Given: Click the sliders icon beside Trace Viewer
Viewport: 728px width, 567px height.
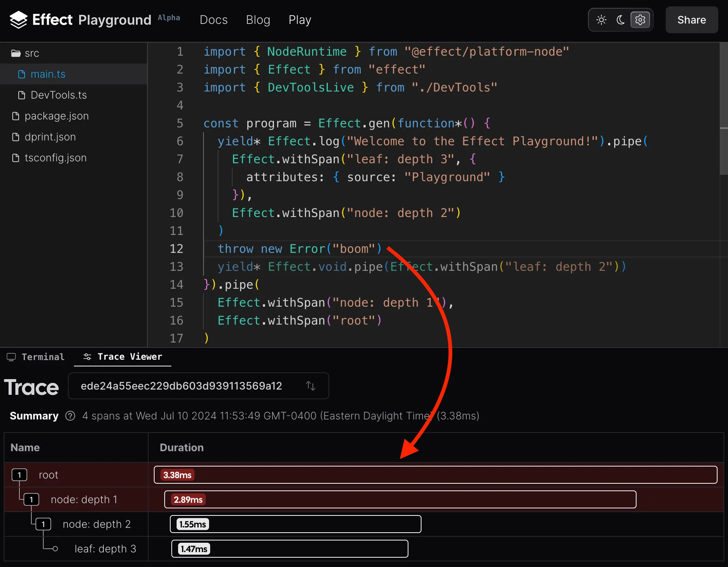Looking at the screenshot, I should (x=87, y=357).
